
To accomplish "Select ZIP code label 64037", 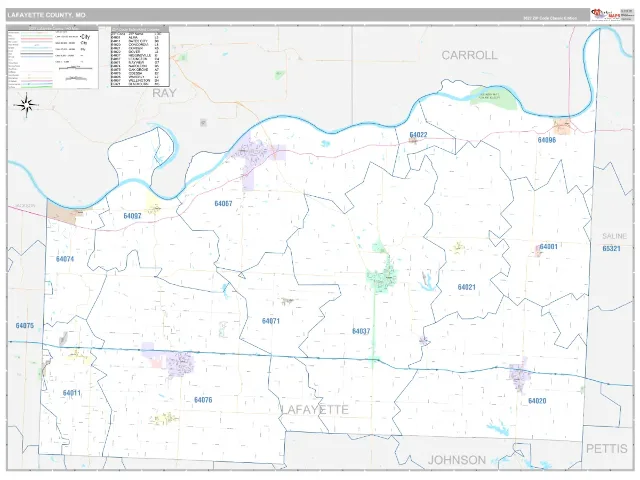I will point(361,331).
